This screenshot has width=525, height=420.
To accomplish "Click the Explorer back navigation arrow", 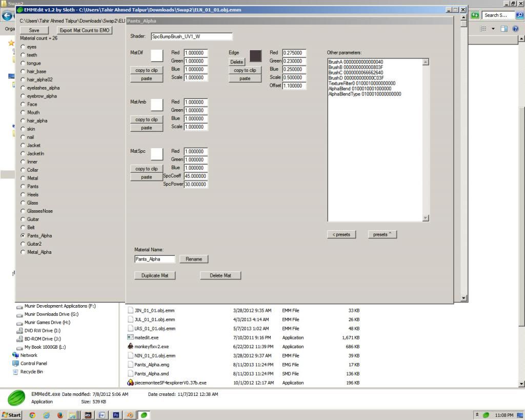I will pos(7,15).
